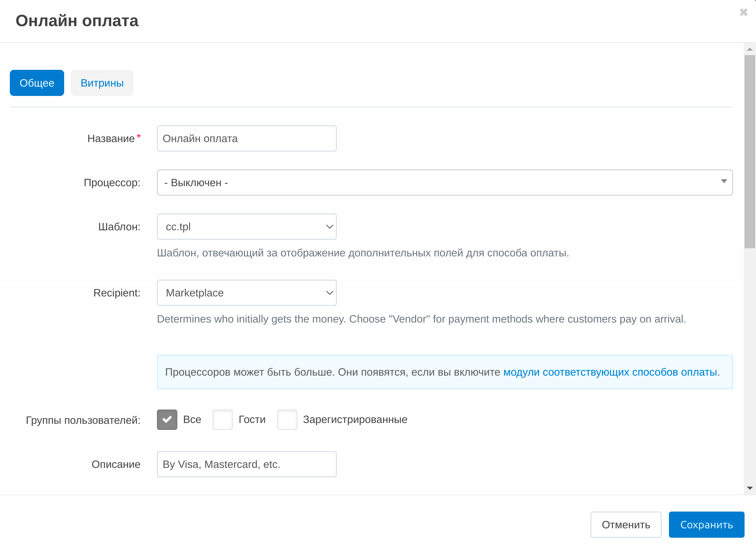Viewport: 756px width, 552px height.
Task: Uncheck the Все user group checkbox
Action: tap(167, 420)
